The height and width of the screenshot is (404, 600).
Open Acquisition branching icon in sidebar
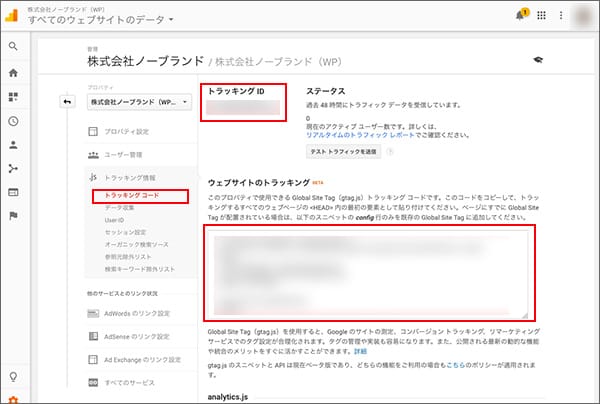[x=13, y=169]
